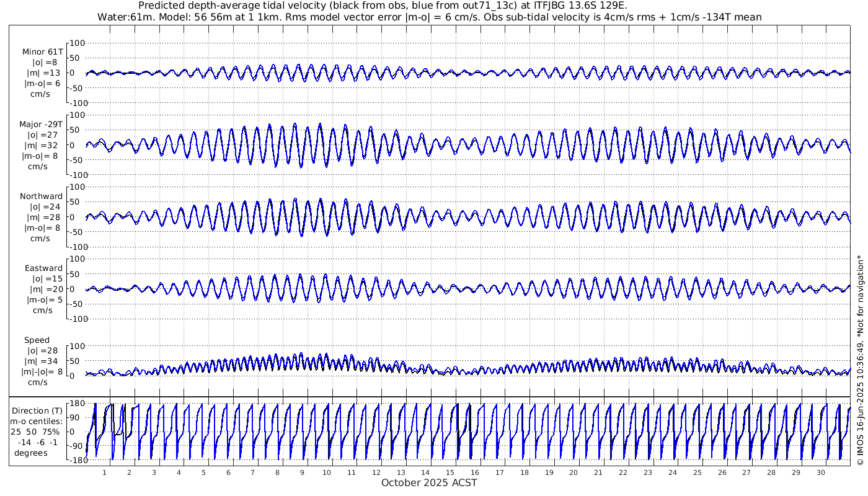Click the 'Direction (T)' panel label
This screenshot has width=868, height=496.
pyautogui.click(x=38, y=410)
